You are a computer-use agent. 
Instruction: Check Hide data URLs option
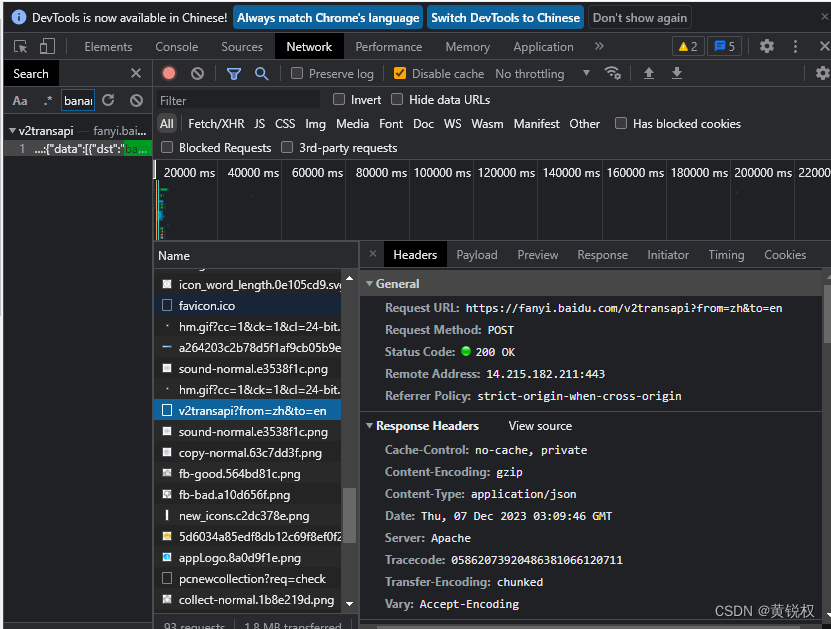pos(397,99)
